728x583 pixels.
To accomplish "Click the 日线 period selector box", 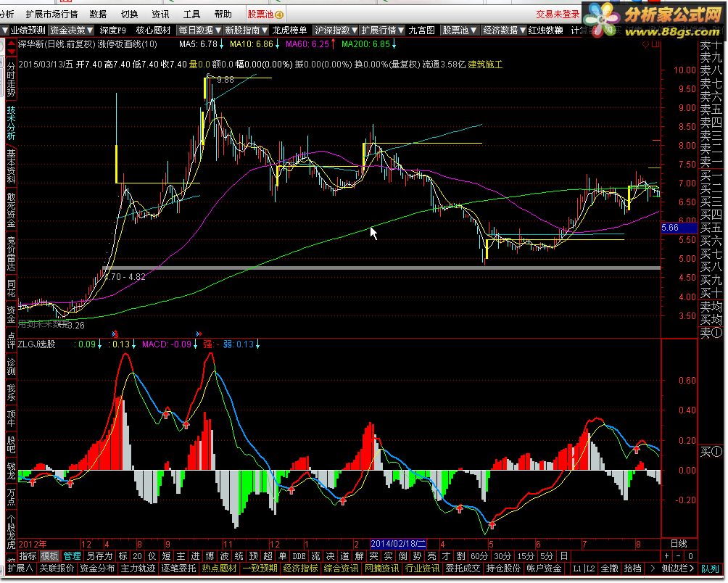I will point(679,544).
